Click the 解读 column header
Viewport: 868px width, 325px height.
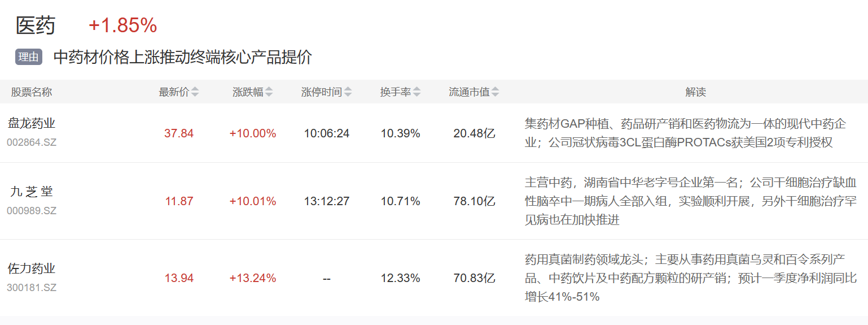(696, 92)
